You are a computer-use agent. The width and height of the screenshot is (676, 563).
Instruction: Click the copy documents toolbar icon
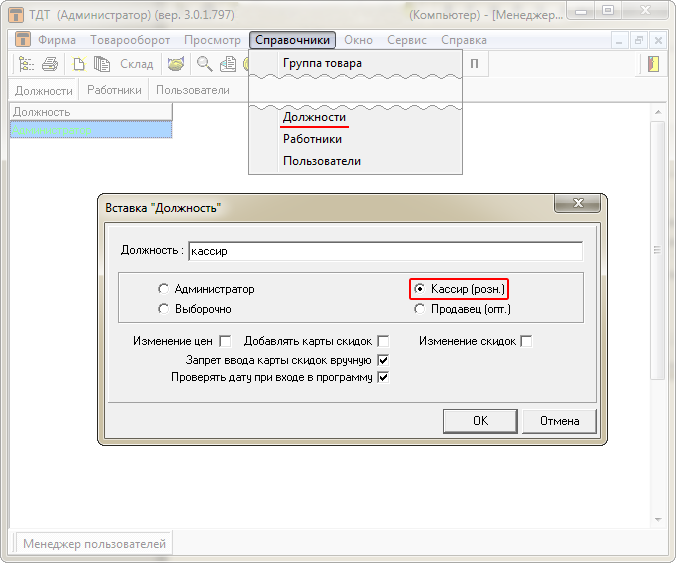[102, 64]
